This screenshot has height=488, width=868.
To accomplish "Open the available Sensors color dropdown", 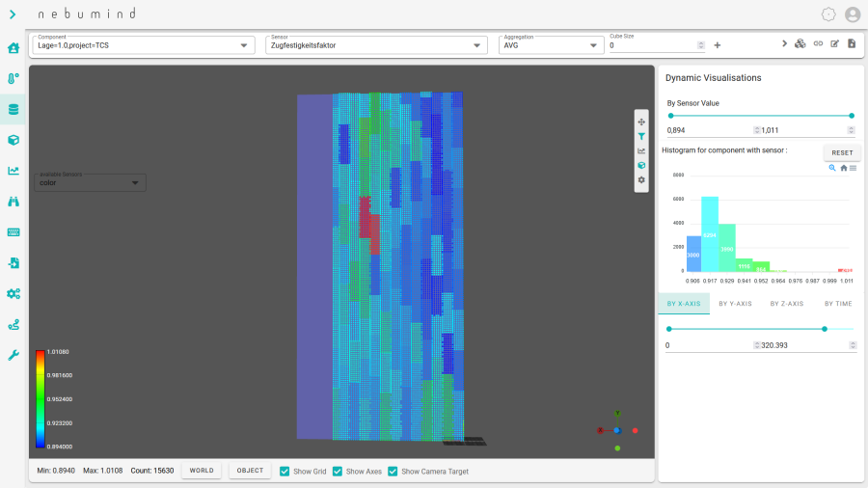I will (x=91, y=182).
